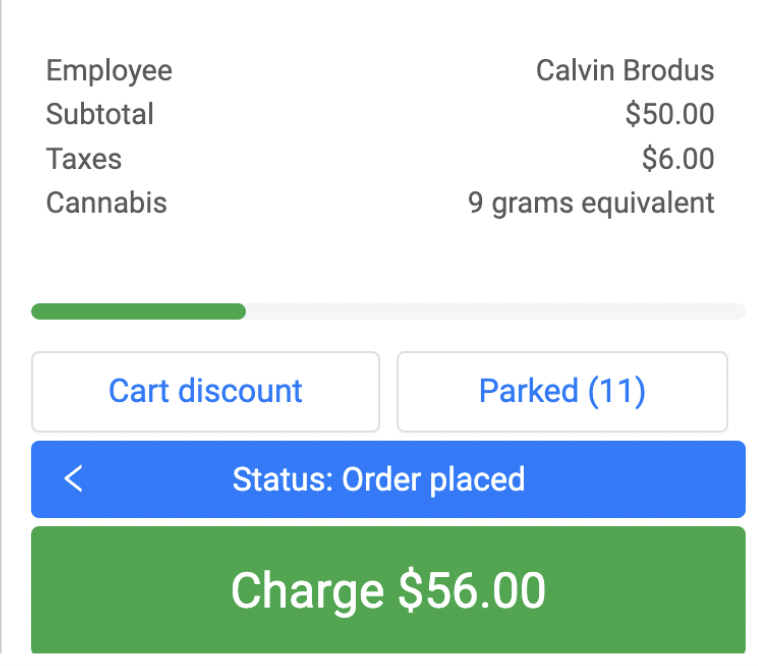The width and height of the screenshot is (758, 666).
Task: Click the Cannabis label
Action: point(106,203)
